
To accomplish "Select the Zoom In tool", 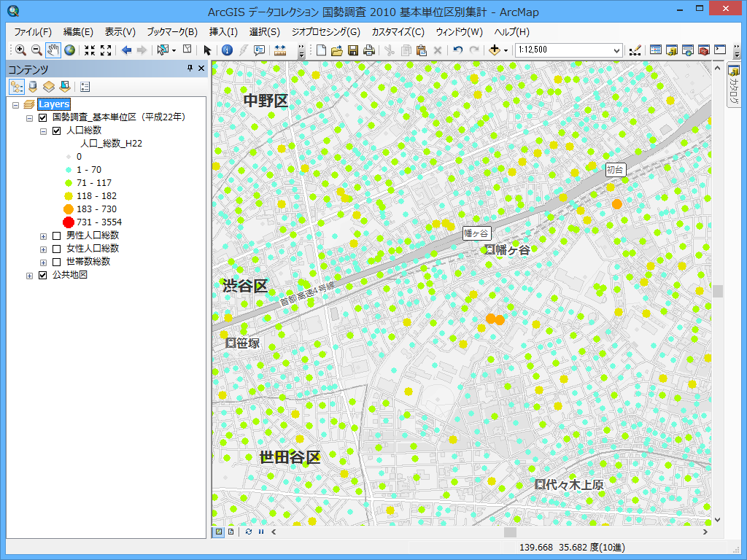I will pyautogui.click(x=20, y=50).
